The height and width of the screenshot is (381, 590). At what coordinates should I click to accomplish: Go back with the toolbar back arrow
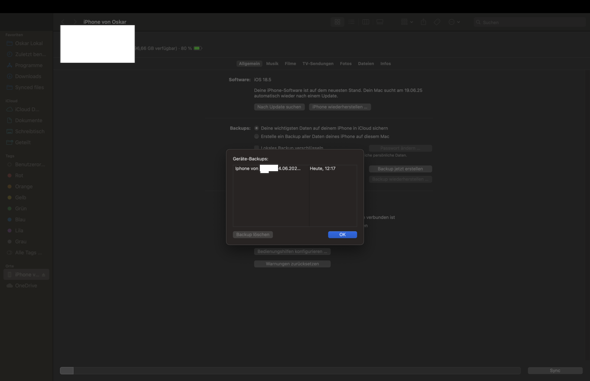(63, 22)
